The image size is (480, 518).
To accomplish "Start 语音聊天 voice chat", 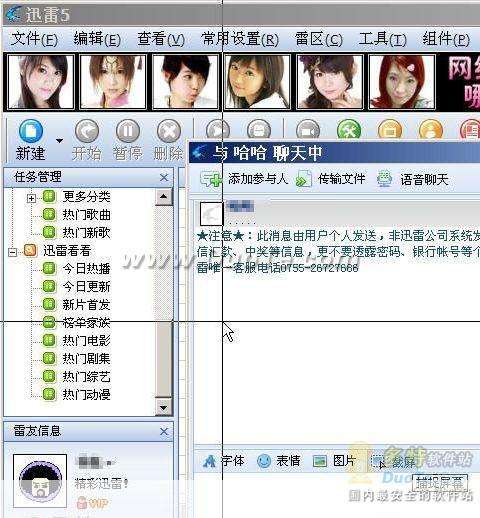I will [424, 180].
